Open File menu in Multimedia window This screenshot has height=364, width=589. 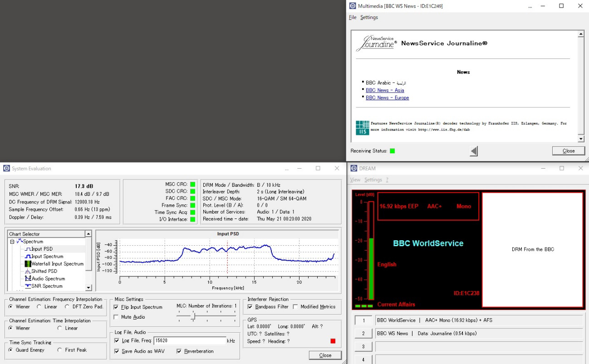point(353,18)
